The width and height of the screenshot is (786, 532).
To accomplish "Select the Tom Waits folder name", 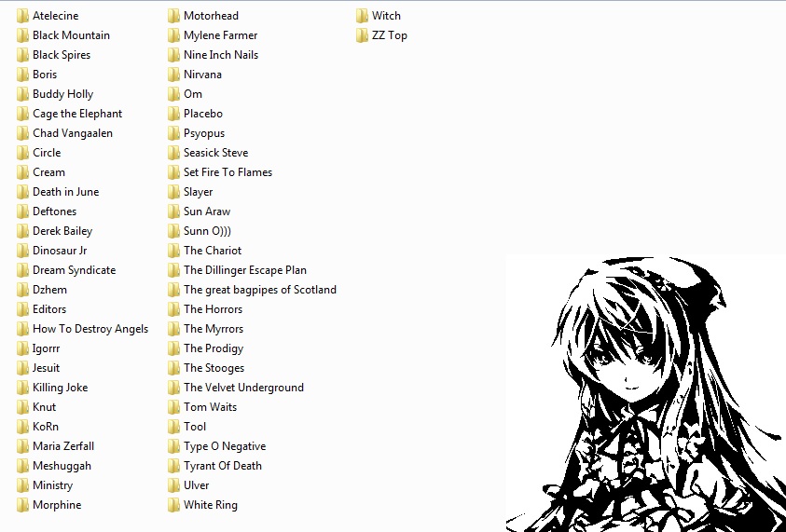I will pyautogui.click(x=210, y=407).
